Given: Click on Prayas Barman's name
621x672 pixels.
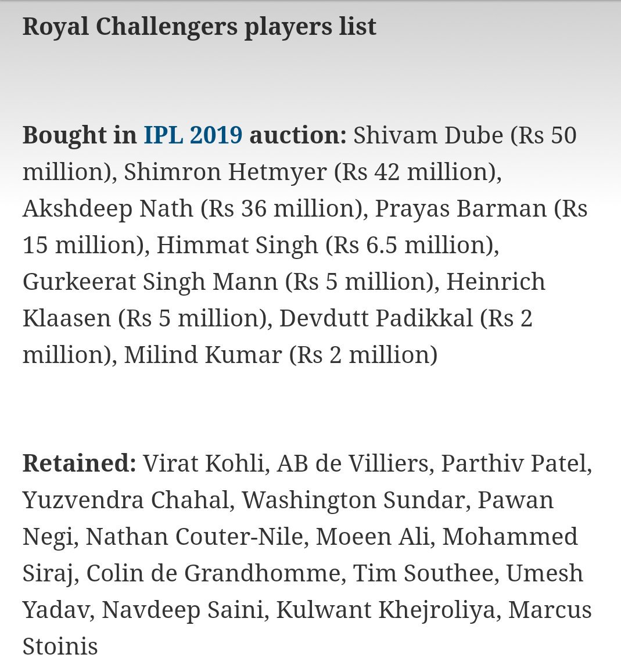Looking at the screenshot, I should 461,209.
